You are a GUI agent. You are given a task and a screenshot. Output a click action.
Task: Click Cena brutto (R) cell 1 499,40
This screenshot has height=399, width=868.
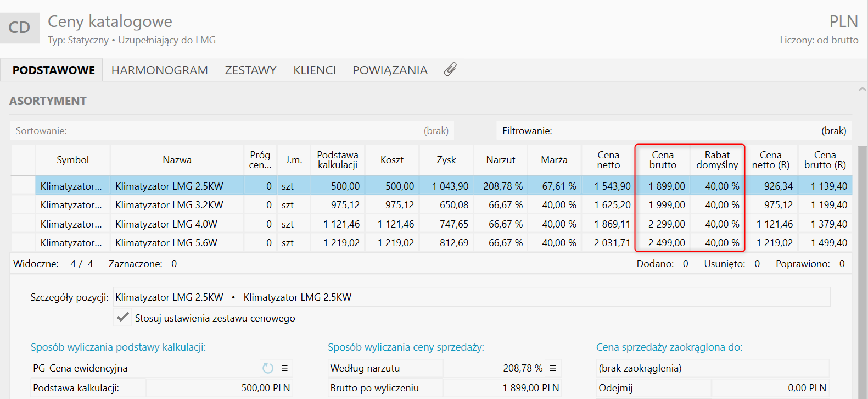[825, 242]
